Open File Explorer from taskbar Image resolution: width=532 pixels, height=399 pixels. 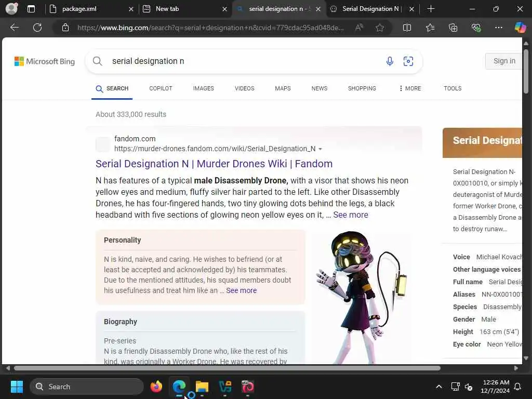click(202, 387)
